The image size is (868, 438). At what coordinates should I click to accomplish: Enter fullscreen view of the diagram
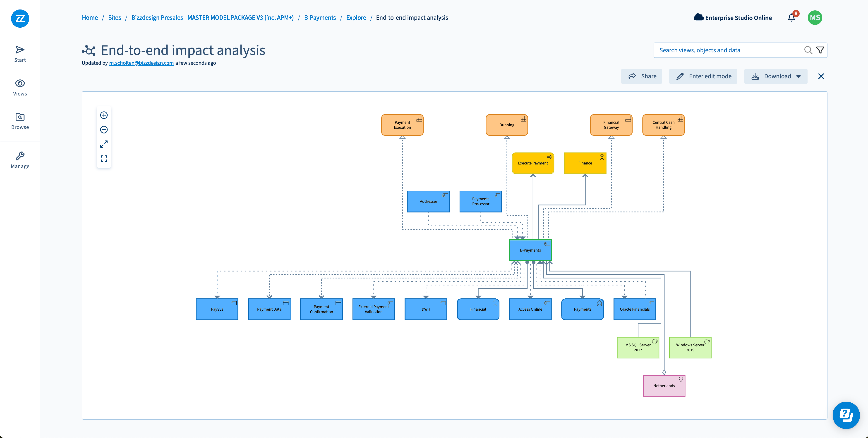tap(104, 144)
